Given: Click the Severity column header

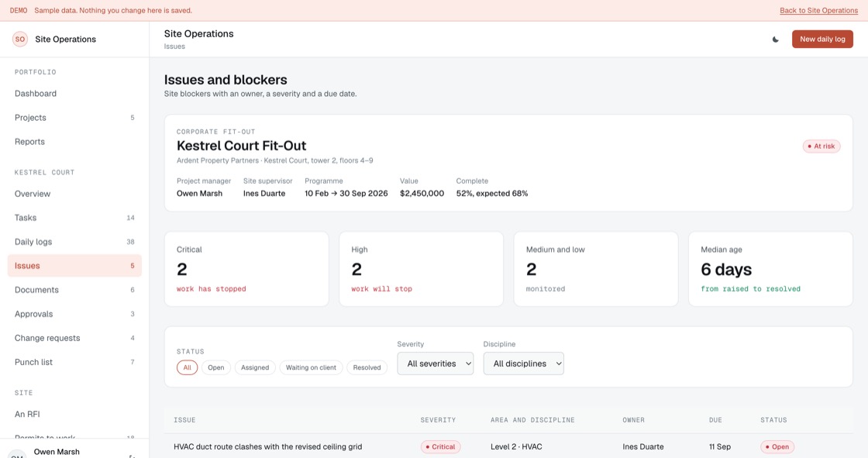Looking at the screenshot, I should pyautogui.click(x=438, y=420).
